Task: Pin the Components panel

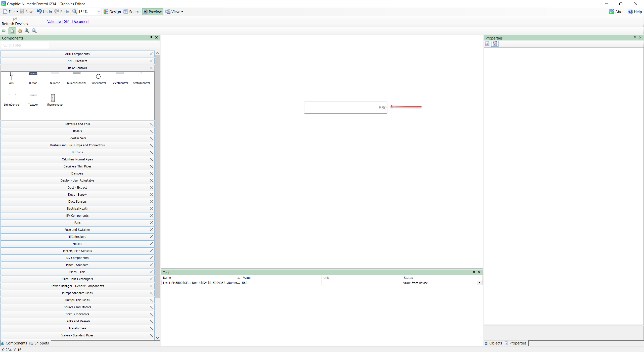Action: 151,37
